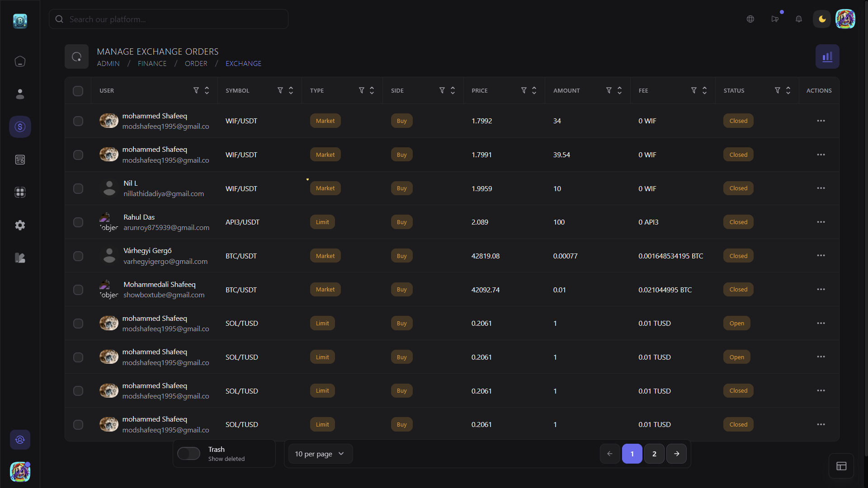The width and height of the screenshot is (868, 488).
Task: Open actions menu for Nil L order
Action: pos(821,188)
